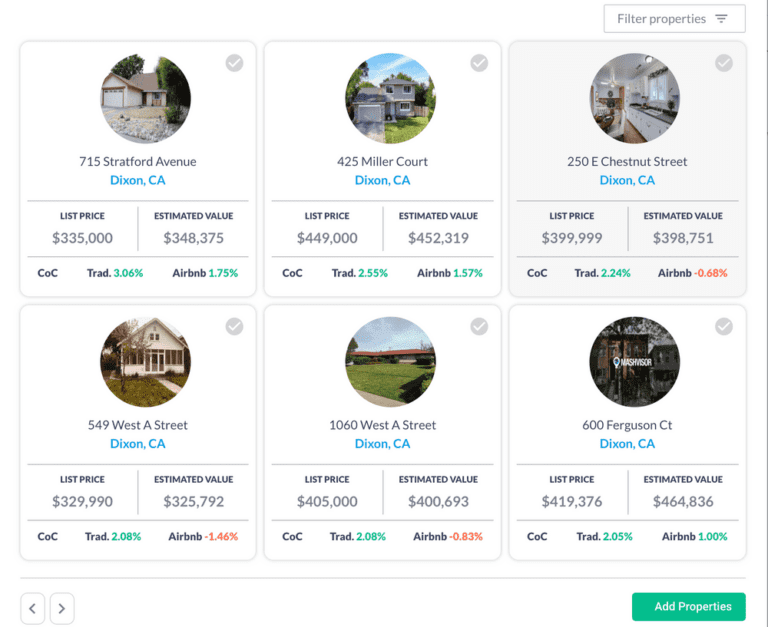
Task: Check the 600 Ferguson Ct checkmark
Action: click(x=724, y=326)
